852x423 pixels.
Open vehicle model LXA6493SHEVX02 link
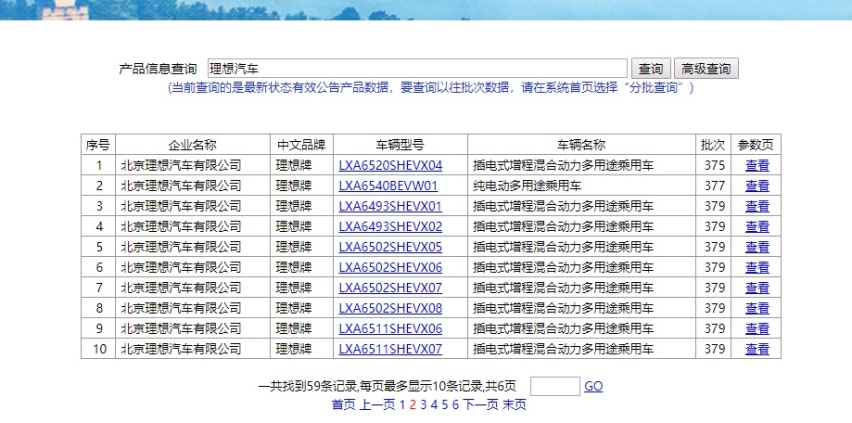pos(390,227)
